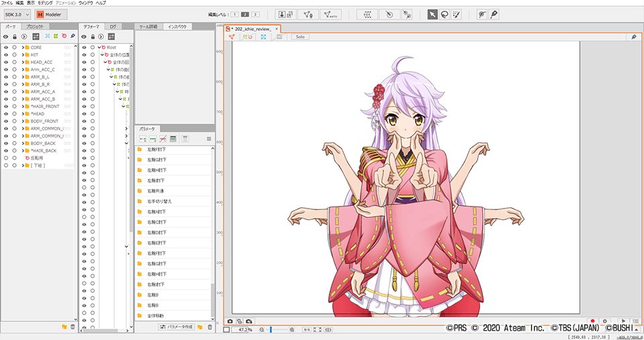Screen dimensions: 644x340
Task: Expand the [下絵] folder
Action: click(23, 166)
